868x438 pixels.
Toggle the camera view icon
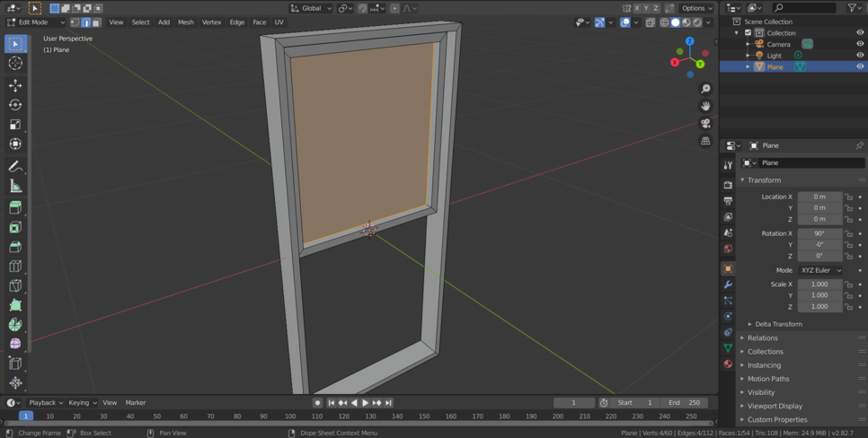pyautogui.click(x=705, y=123)
